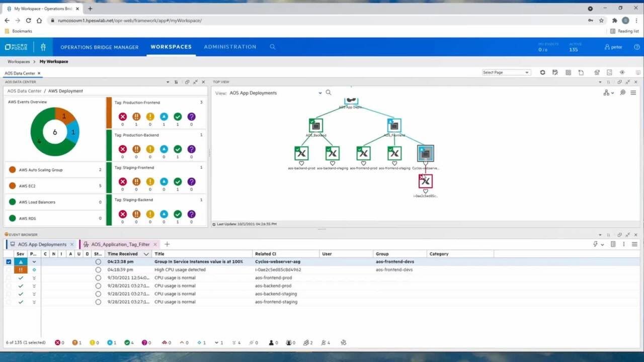Viewport: 644px width, 362px height.
Task: Click the refresh icon in the workspace toolbar
Action: point(542,72)
